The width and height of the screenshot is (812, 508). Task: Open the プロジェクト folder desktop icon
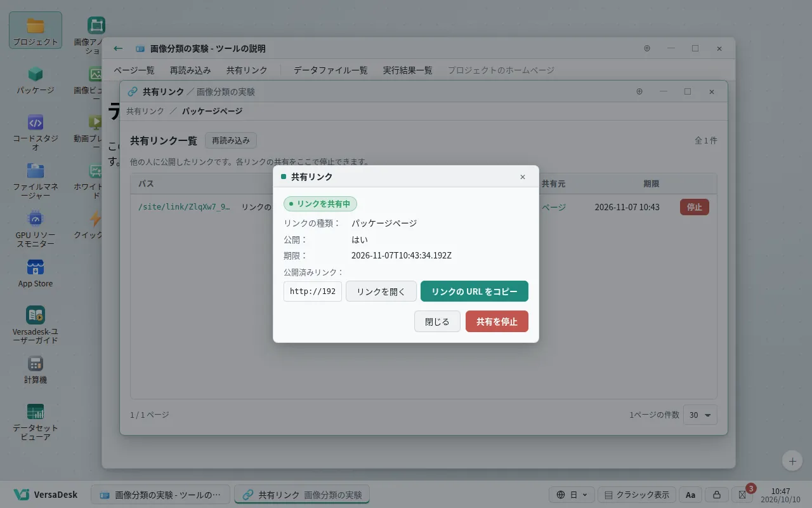tap(36, 30)
